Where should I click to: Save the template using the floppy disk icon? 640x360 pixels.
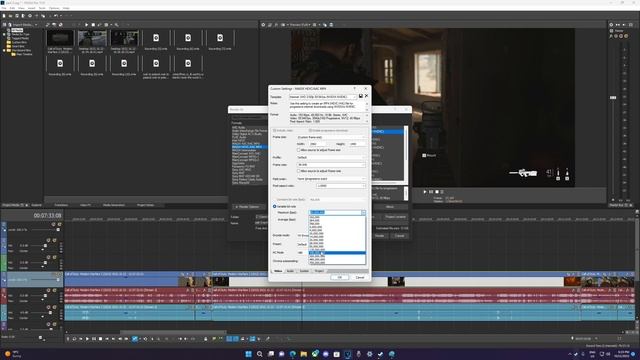[x=360, y=96]
